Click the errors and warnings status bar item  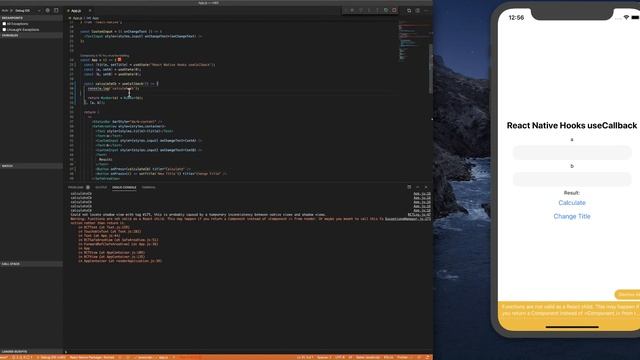point(21,357)
